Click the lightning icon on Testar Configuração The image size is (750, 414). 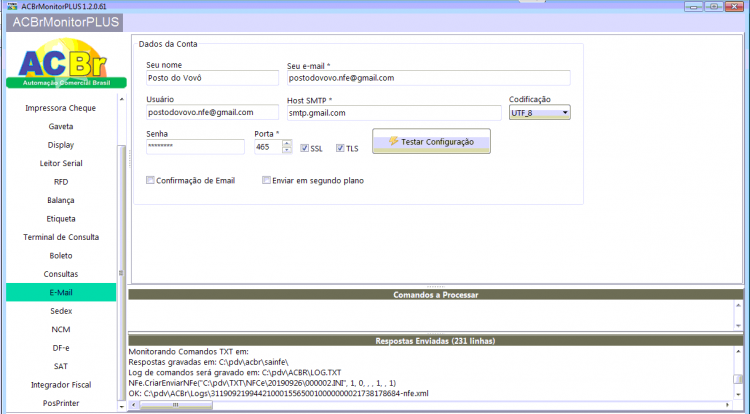tap(393, 141)
